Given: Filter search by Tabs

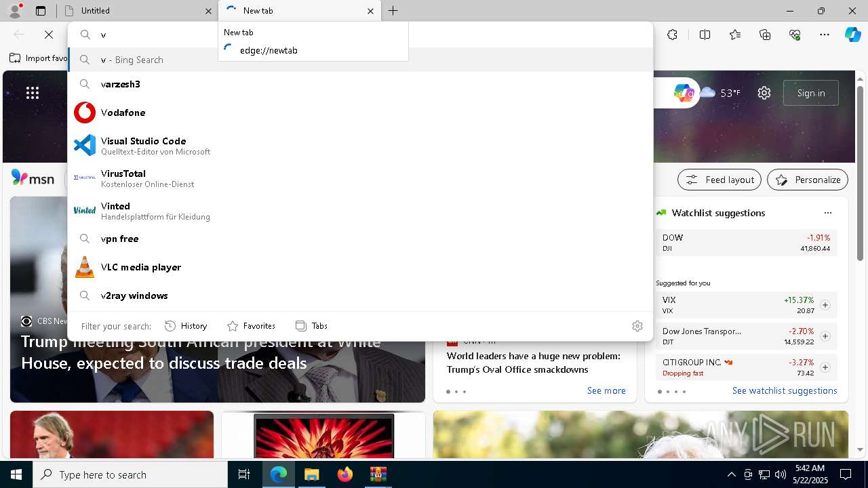Looking at the screenshot, I should pos(311,326).
